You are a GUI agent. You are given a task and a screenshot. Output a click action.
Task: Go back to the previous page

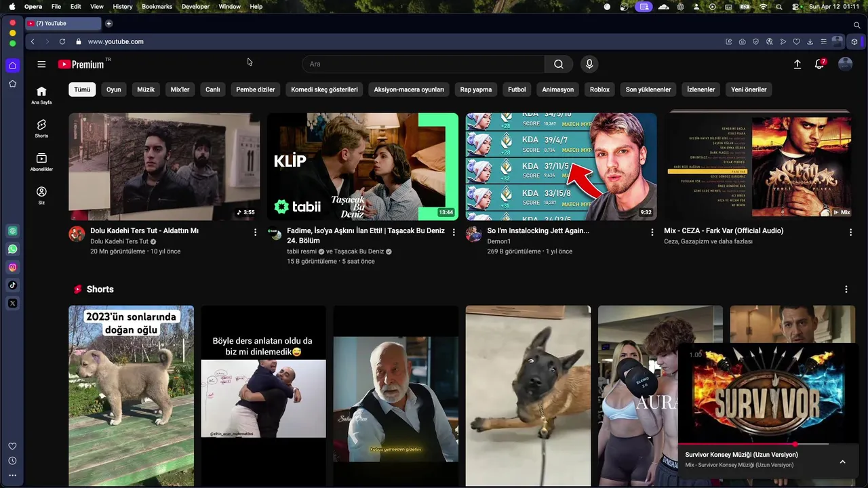tap(33, 41)
